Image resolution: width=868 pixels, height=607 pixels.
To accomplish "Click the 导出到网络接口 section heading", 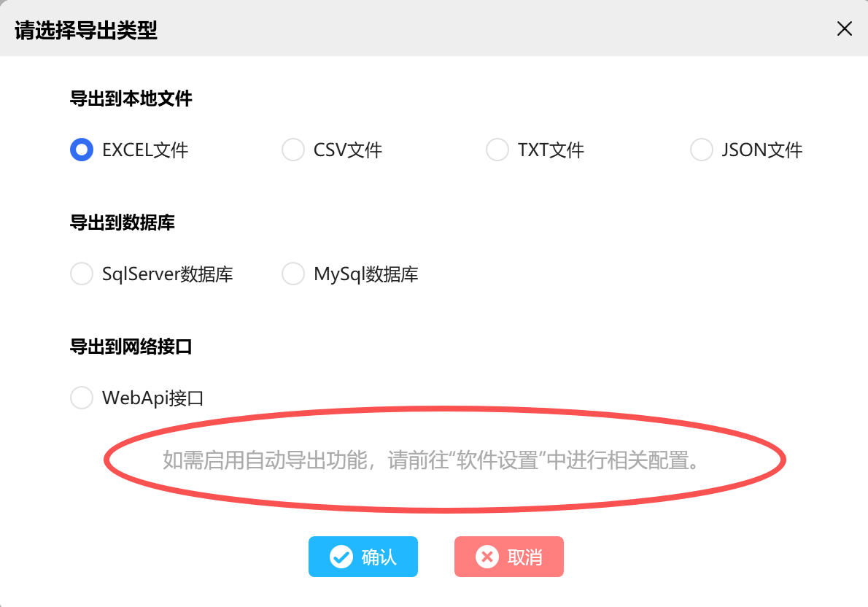I will point(131,347).
